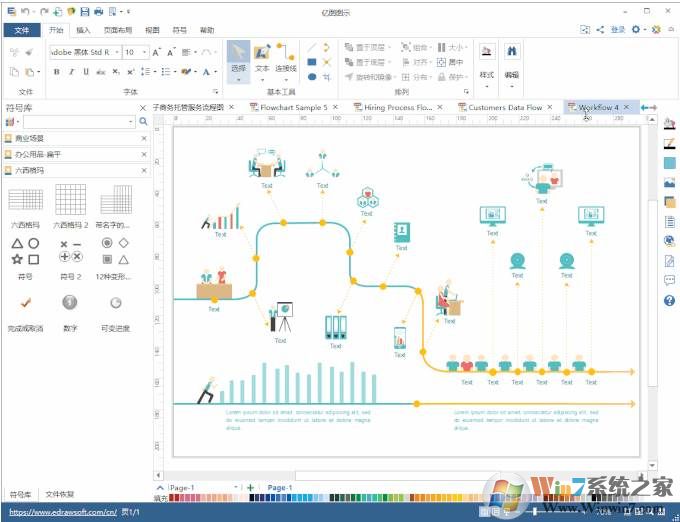This screenshot has height=522, width=680.
Task: Choose the 连接线 connector tool
Action: pyautogui.click(x=286, y=62)
